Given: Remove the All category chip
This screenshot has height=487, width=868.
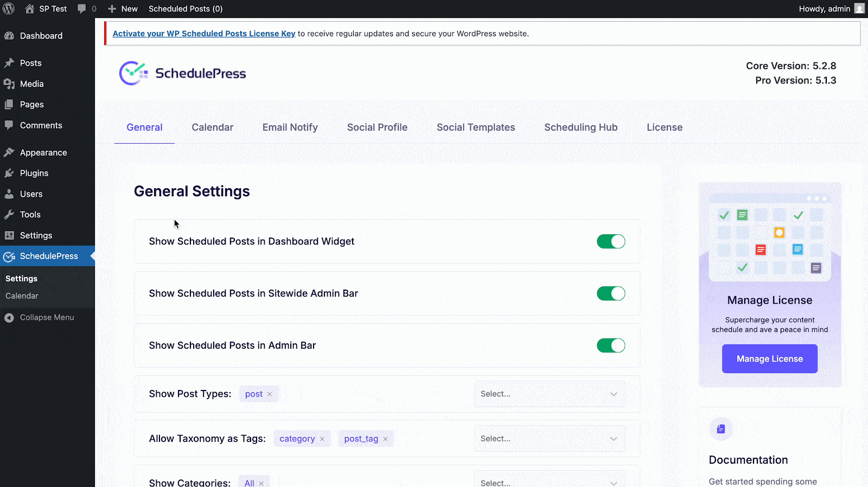Looking at the screenshot, I should pyautogui.click(x=261, y=483).
